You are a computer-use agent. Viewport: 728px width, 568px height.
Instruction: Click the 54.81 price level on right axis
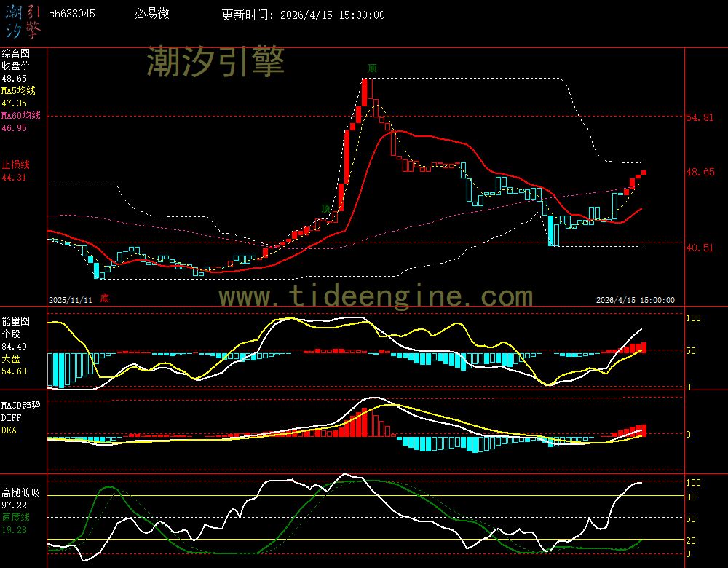coord(700,117)
